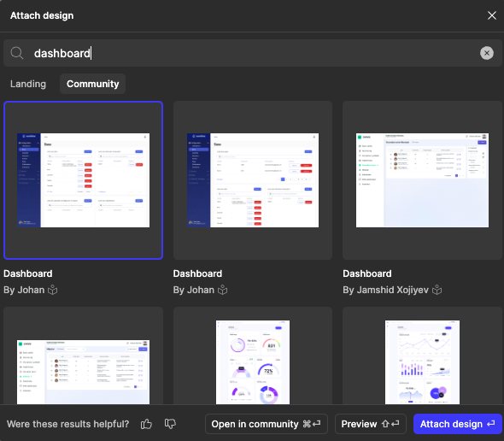The width and height of the screenshot is (504, 441).
Task: Click the 'By Jamshid Xojiyev' author text
Action: pos(386,290)
